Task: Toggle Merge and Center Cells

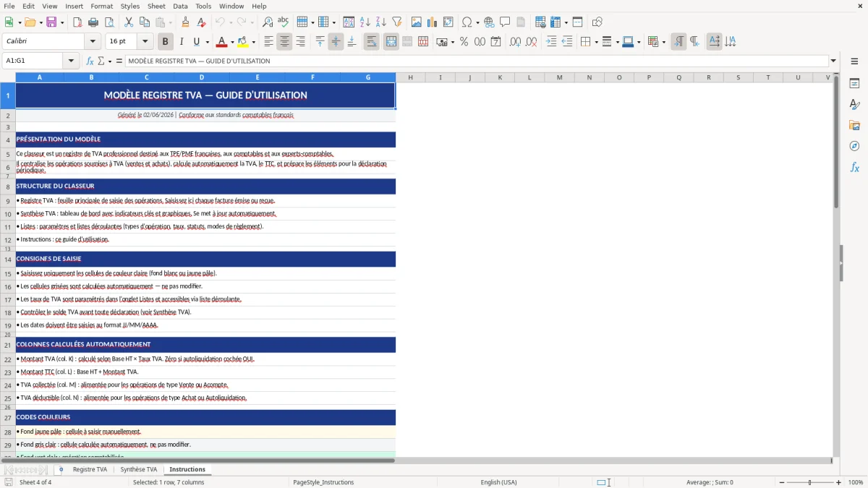Action: 391,42
